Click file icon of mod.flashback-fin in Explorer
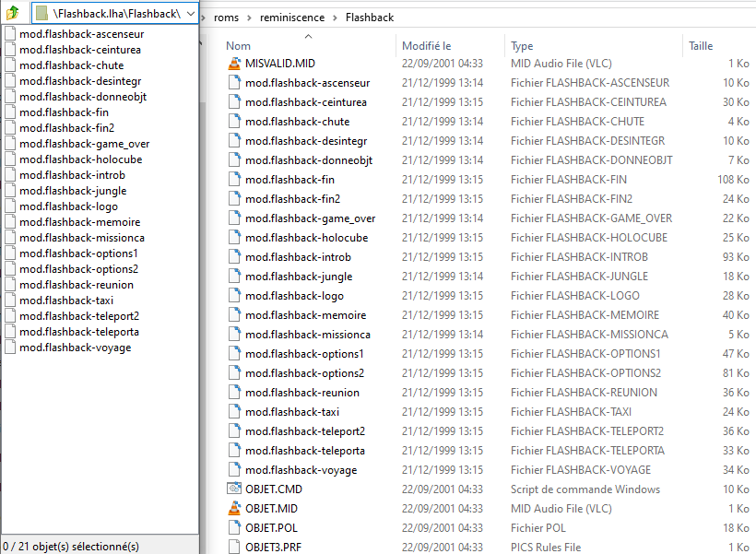Image resolution: width=756 pixels, height=554 pixels. [x=234, y=179]
